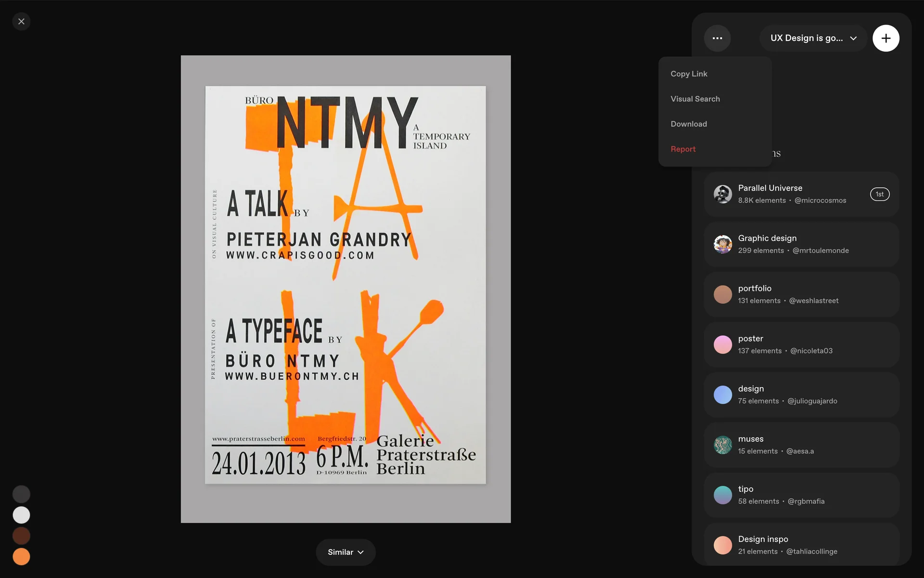Click the blue design collection avatar
The image size is (924, 578).
(x=722, y=395)
